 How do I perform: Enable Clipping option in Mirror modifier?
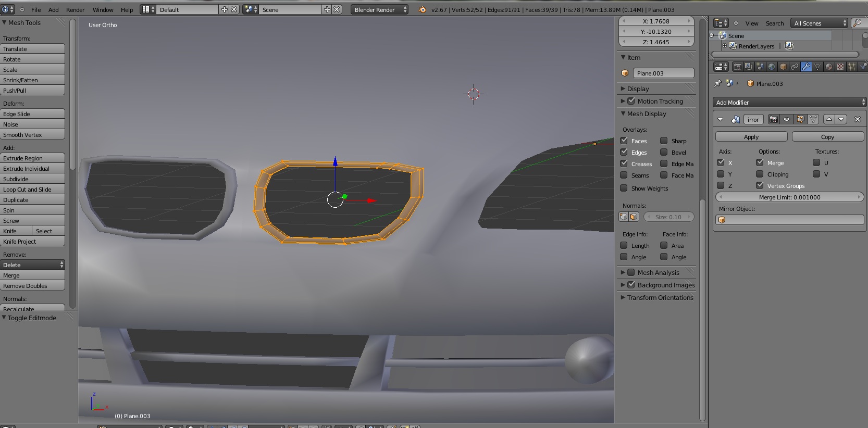pyautogui.click(x=760, y=174)
